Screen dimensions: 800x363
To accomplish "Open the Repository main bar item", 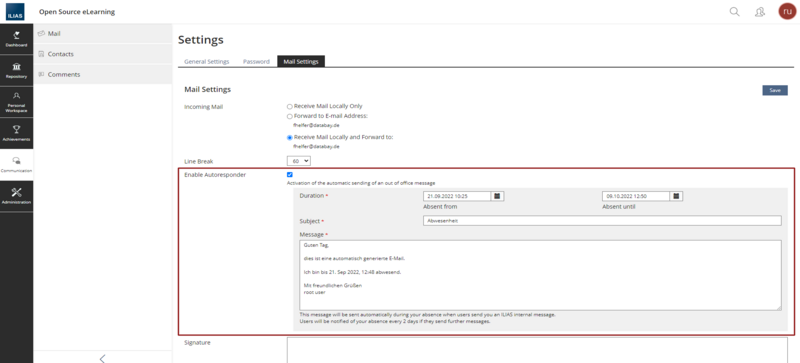I will point(16,70).
